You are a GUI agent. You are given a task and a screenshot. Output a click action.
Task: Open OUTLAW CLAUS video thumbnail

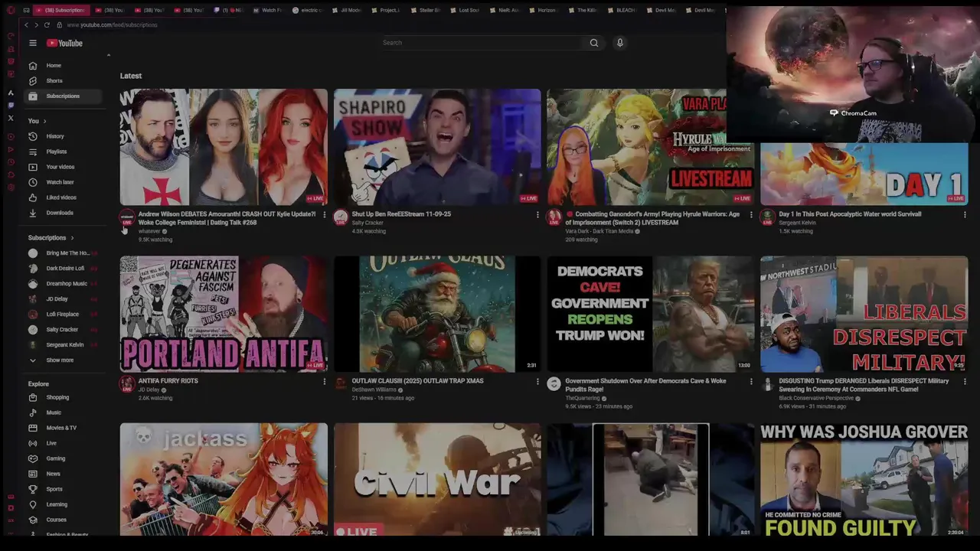click(437, 314)
